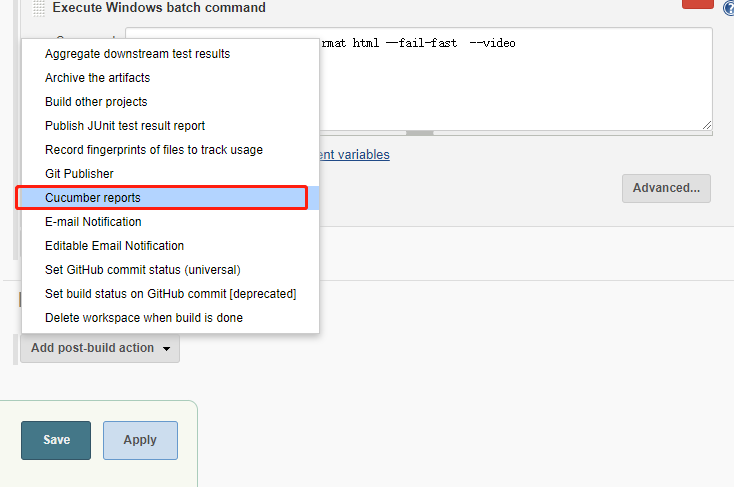Click the command textarea resize grip corner
The image size is (734, 487).
(x=706, y=125)
